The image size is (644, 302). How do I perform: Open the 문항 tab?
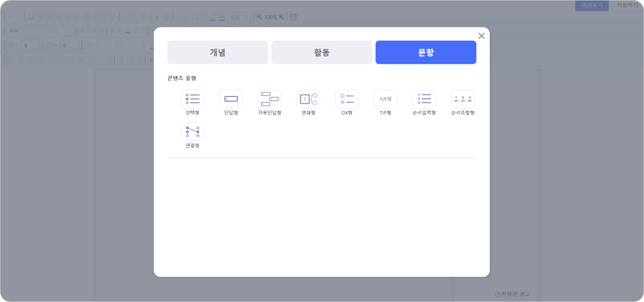click(426, 52)
